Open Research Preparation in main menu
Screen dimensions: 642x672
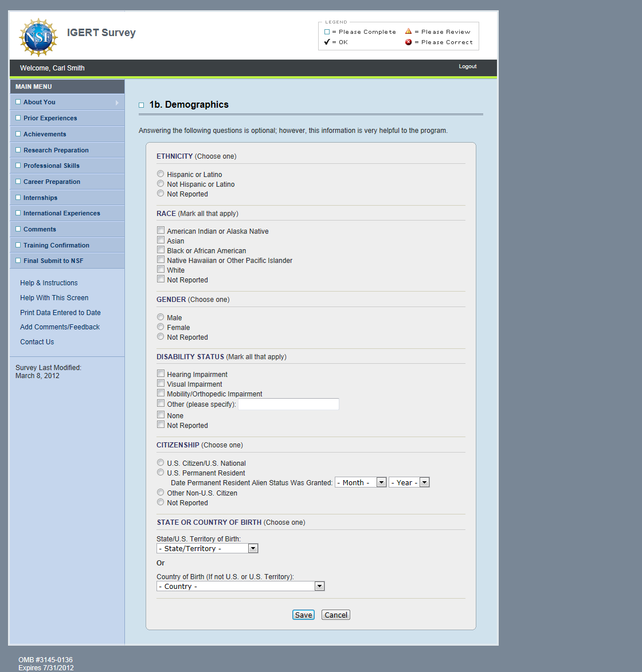click(56, 150)
